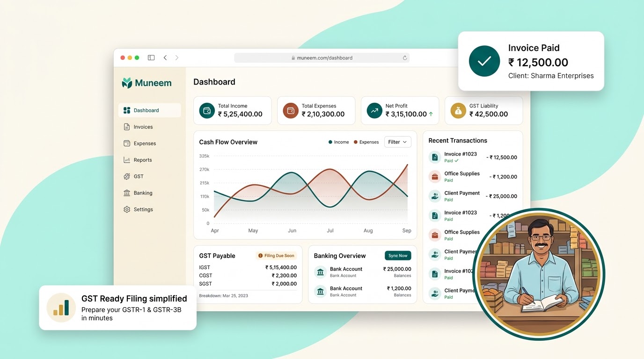Go forward with browser forward arrow
Image resolution: width=644 pixels, height=359 pixels.
pos(177,58)
